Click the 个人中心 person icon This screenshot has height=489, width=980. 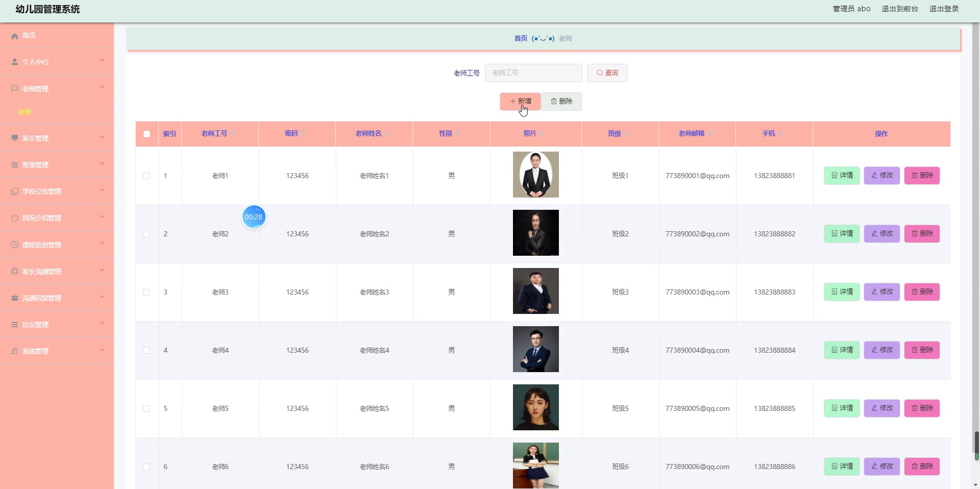coord(14,62)
